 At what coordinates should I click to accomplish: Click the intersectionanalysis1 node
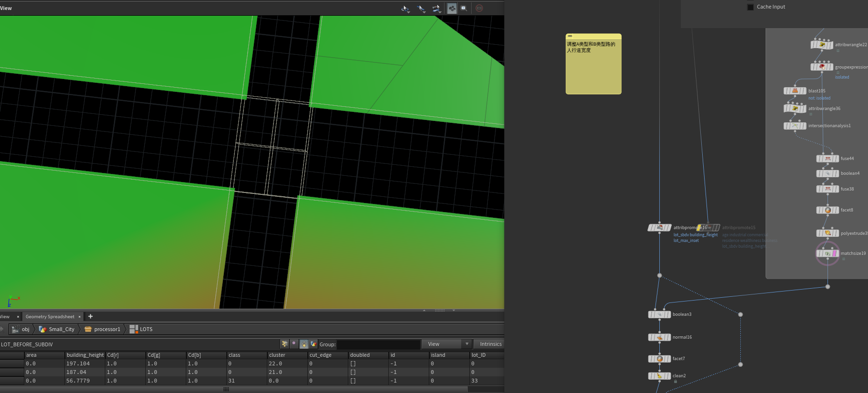[x=795, y=126]
